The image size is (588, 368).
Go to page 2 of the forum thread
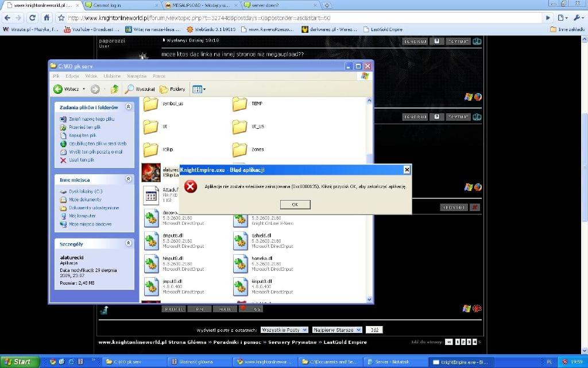click(x=463, y=342)
